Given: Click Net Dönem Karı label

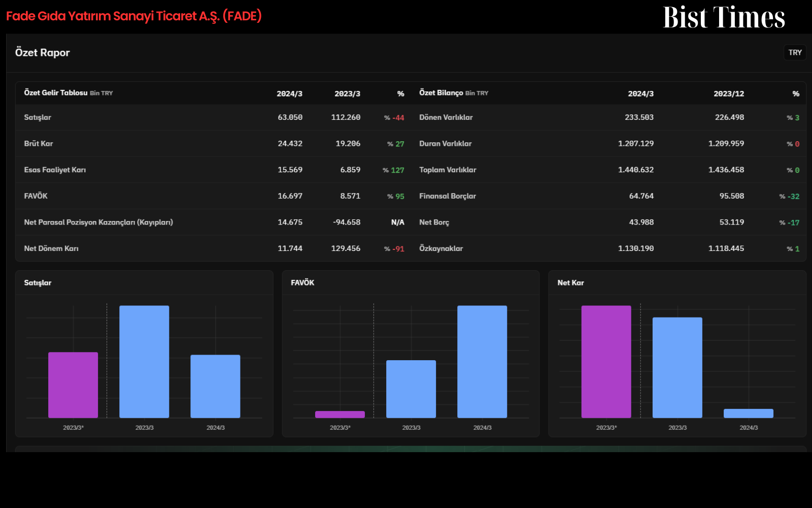Looking at the screenshot, I should click(x=51, y=249).
